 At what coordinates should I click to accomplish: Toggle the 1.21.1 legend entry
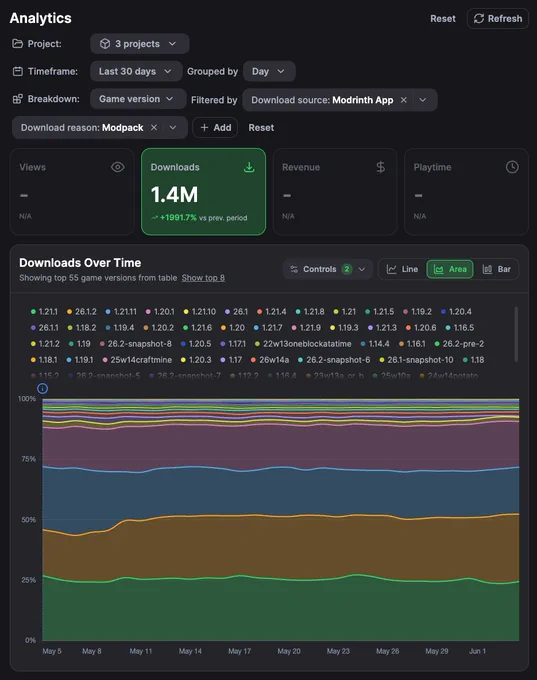click(44, 312)
